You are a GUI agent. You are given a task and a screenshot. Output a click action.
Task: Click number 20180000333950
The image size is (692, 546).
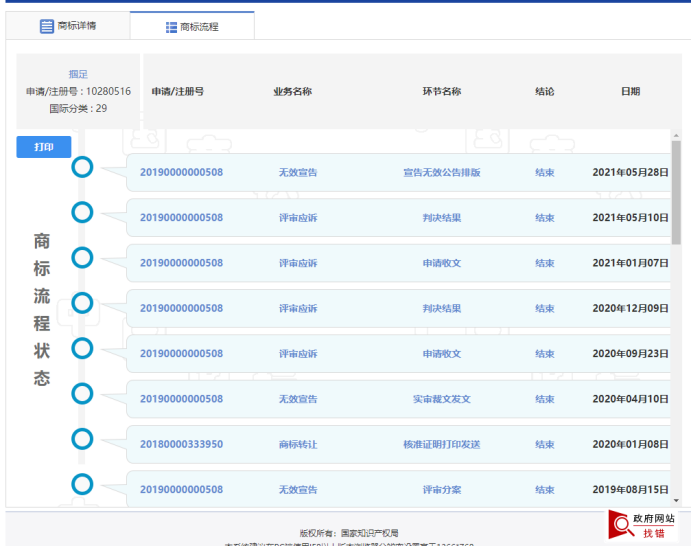[x=181, y=444]
